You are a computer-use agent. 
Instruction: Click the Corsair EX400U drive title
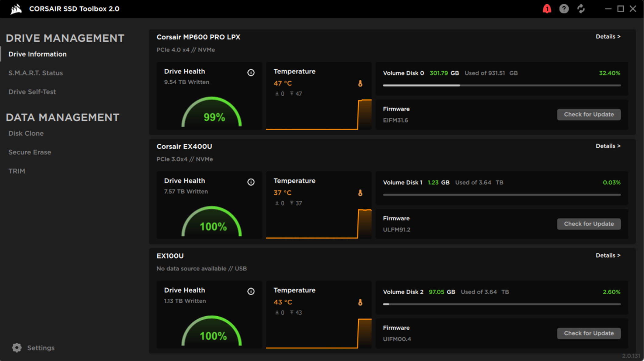[184, 147]
